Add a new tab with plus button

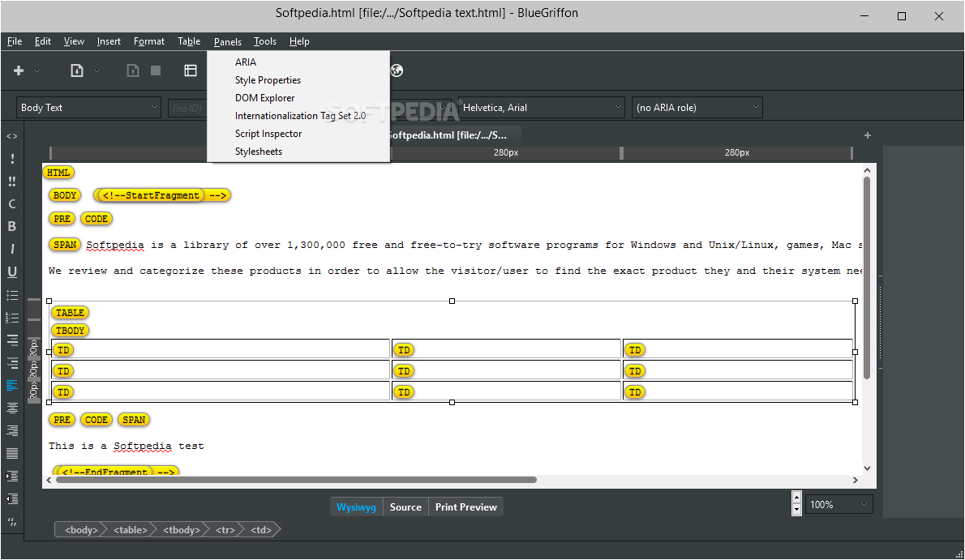tap(867, 135)
